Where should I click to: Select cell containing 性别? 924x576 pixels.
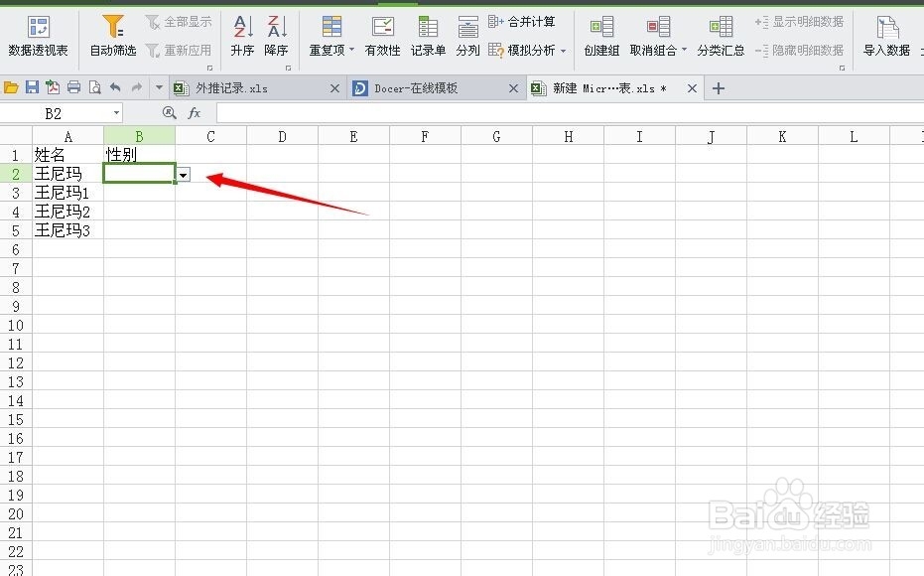(139, 155)
